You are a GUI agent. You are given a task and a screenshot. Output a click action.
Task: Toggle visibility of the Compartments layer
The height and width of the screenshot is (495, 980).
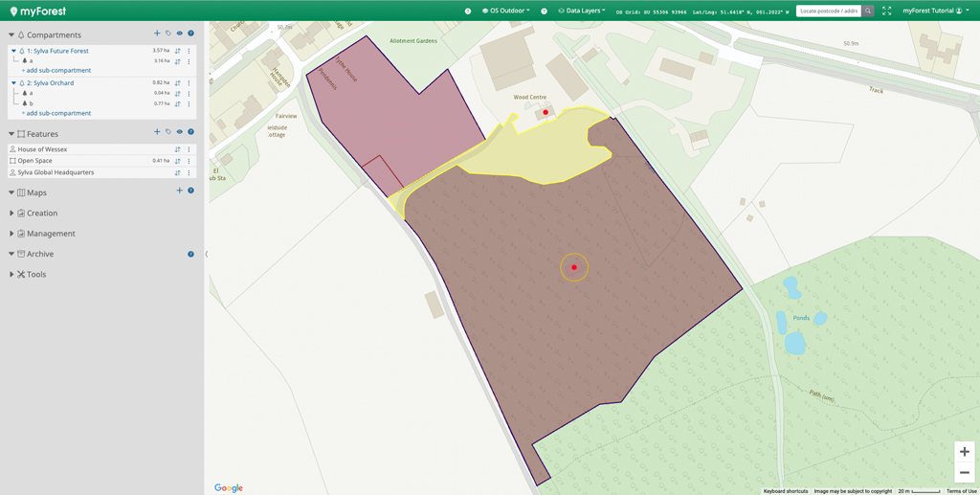[x=179, y=34]
